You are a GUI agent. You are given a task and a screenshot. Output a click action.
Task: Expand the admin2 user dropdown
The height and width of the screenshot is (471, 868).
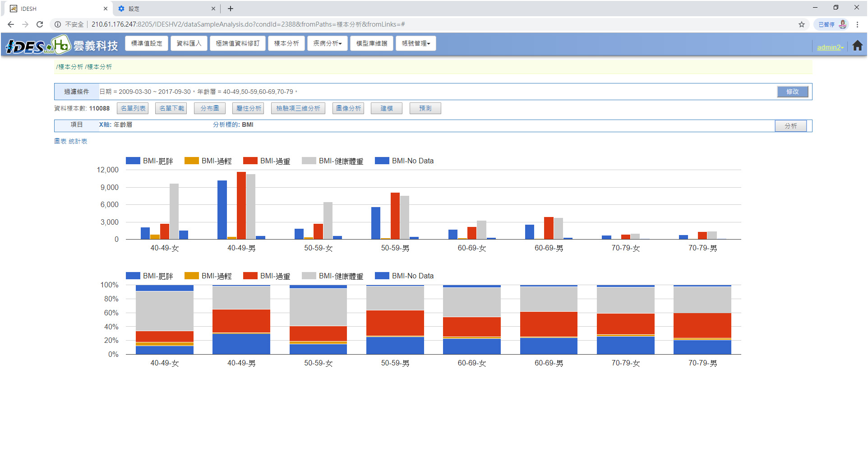pyautogui.click(x=830, y=47)
